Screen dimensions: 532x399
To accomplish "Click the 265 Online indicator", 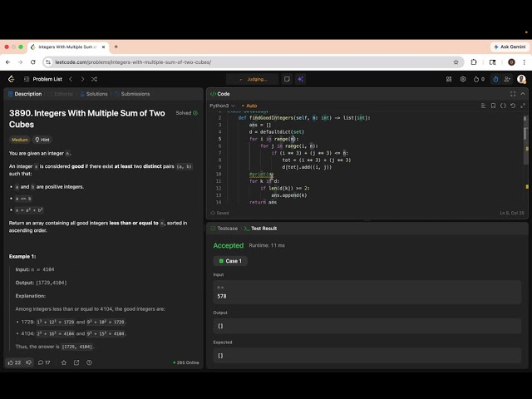I will (x=186, y=362).
